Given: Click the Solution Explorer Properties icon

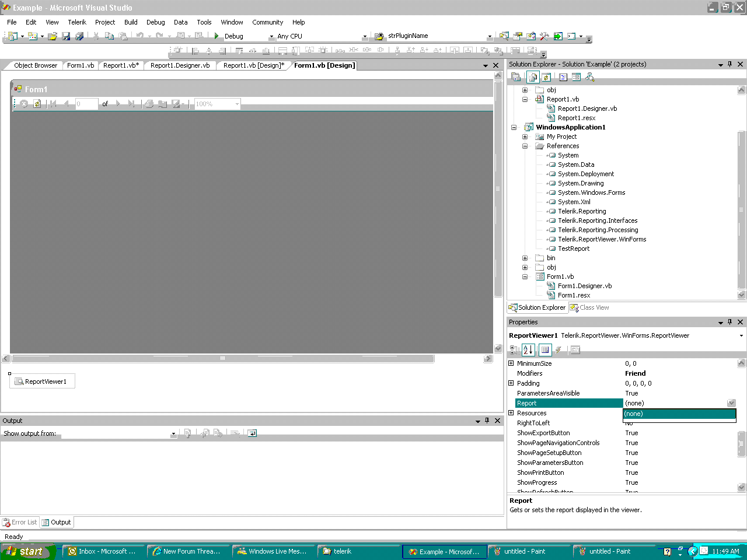Looking at the screenshot, I should [x=516, y=77].
